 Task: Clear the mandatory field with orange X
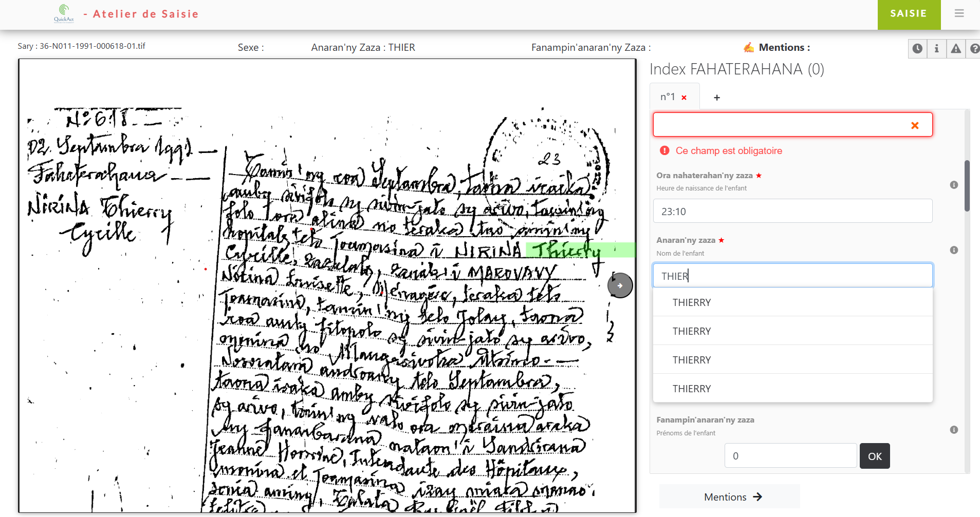pos(915,125)
